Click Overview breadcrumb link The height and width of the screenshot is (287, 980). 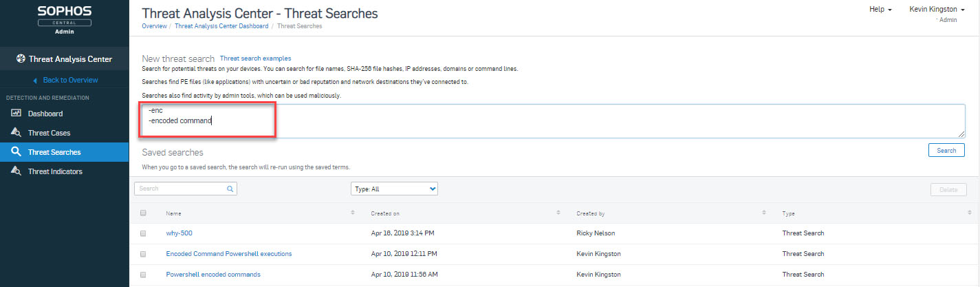(154, 26)
